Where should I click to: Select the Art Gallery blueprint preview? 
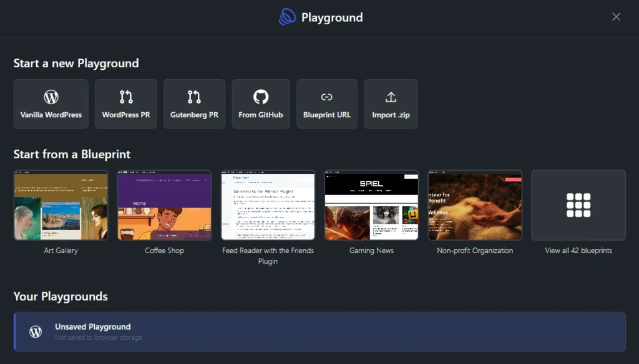pos(61,205)
